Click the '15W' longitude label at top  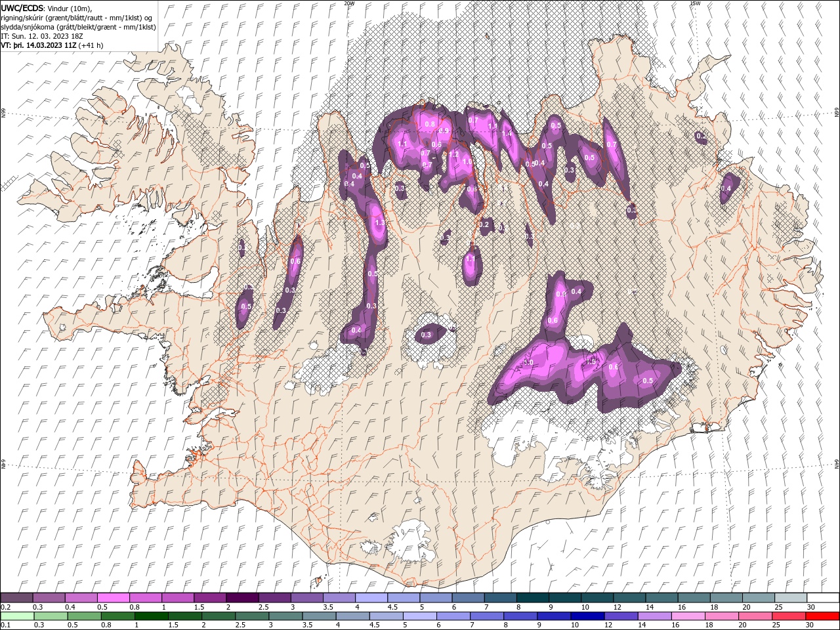pyautogui.click(x=694, y=3)
